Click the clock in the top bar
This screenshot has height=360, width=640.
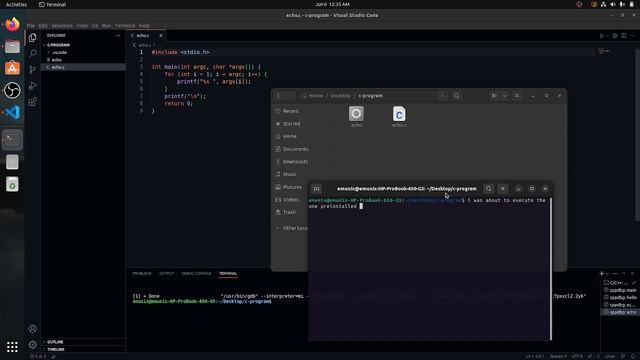pos(332,4)
